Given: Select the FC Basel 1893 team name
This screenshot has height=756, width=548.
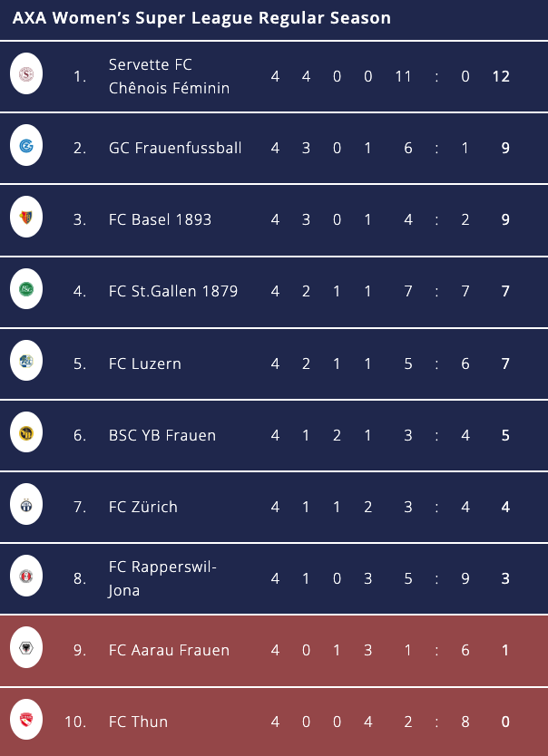Looking at the screenshot, I should 160,219.
